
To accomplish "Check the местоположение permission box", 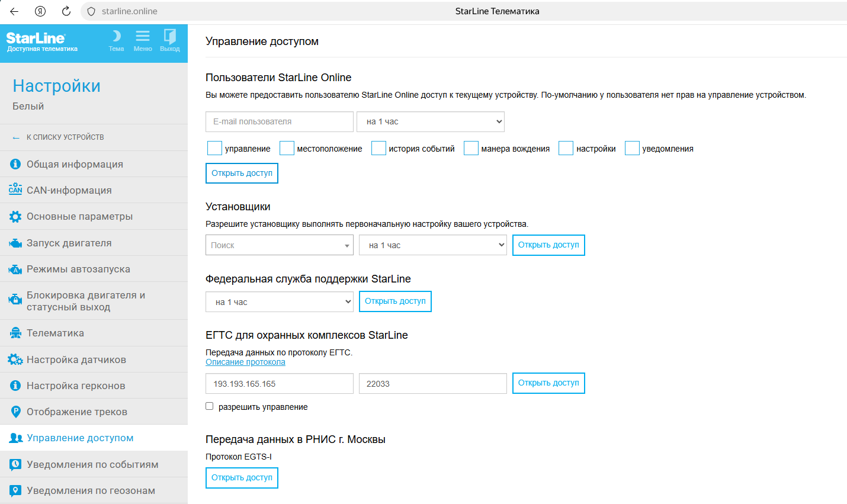I will tap(287, 149).
